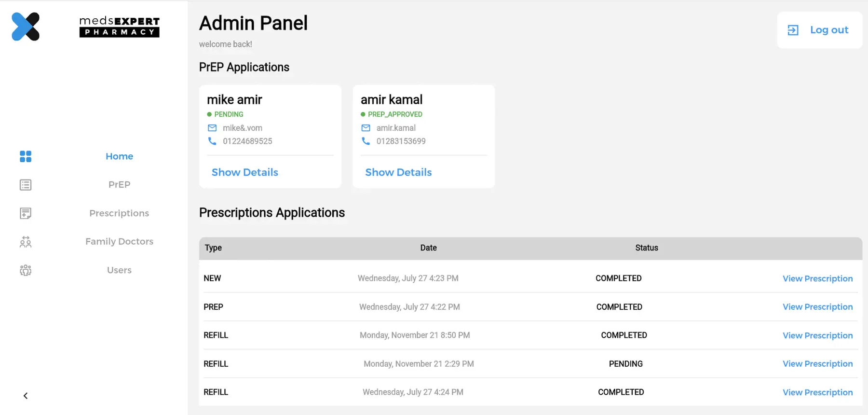Click amir kamal's phone icon
The width and height of the screenshot is (868, 415).
[366, 141]
